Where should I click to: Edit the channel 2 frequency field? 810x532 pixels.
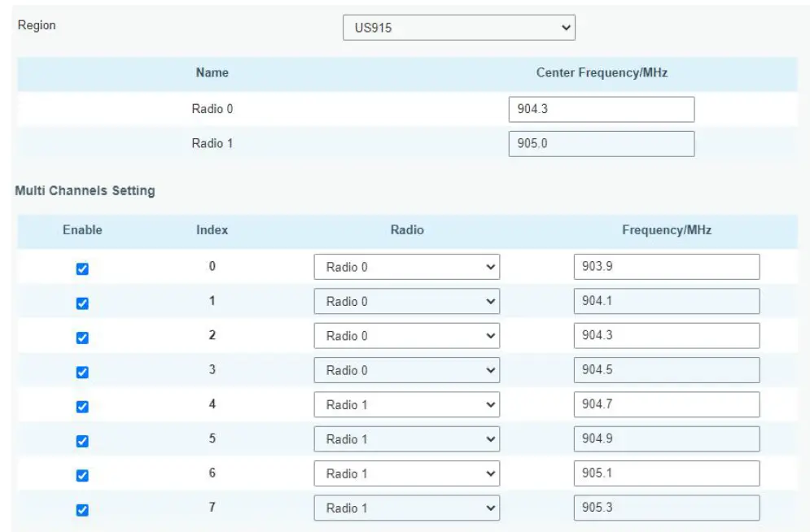[x=667, y=336]
